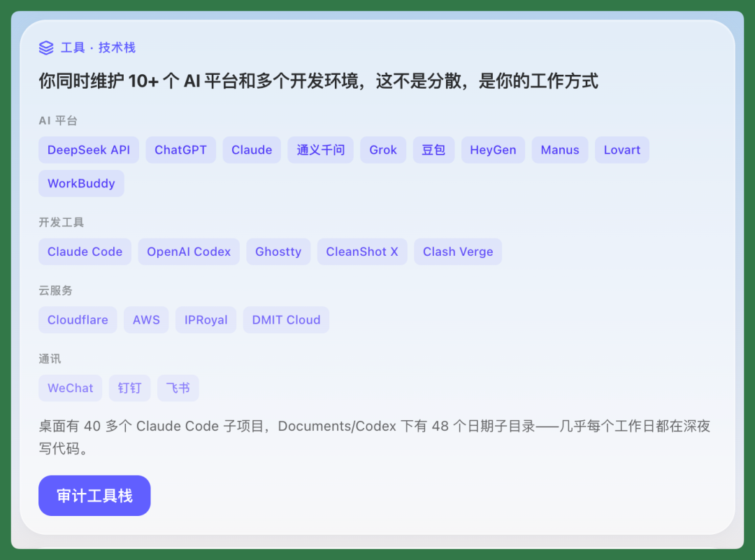Select the DeepSeek API tag
Viewport: 755px width, 560px height.
point(89,150)
